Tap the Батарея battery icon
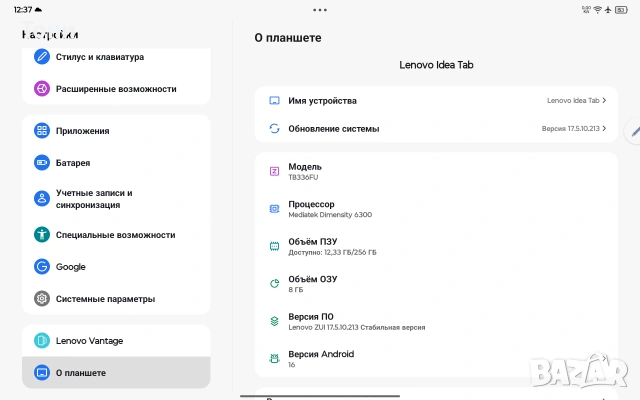Image resolution: width=640 pixels, height=400 pixels. point(42,162)
